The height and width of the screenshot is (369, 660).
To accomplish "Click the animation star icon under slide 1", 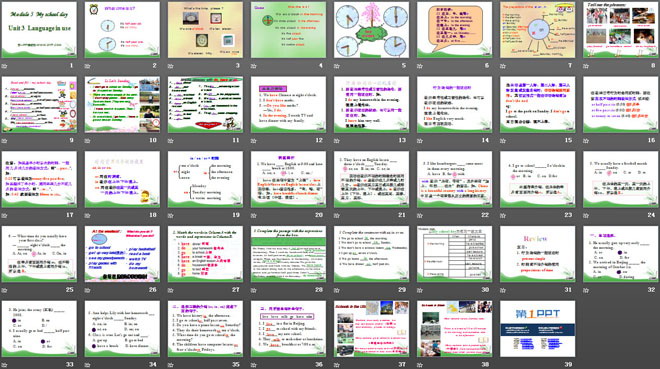I will pos(5,66).
